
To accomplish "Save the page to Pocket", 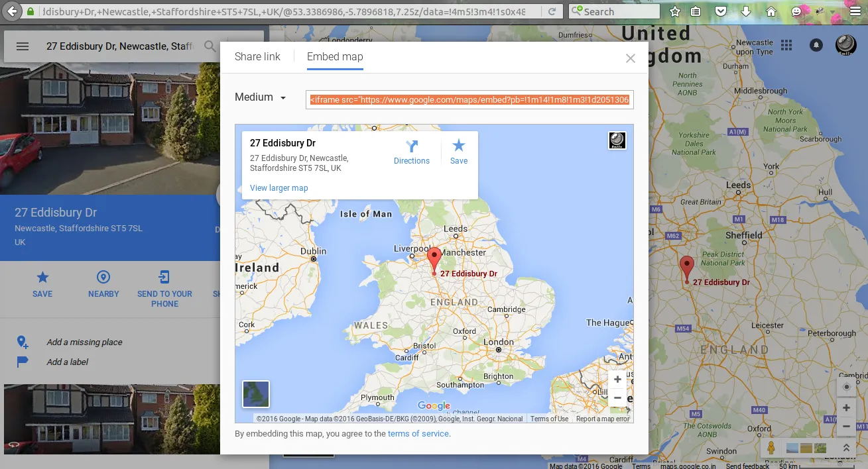I will 721,11.
